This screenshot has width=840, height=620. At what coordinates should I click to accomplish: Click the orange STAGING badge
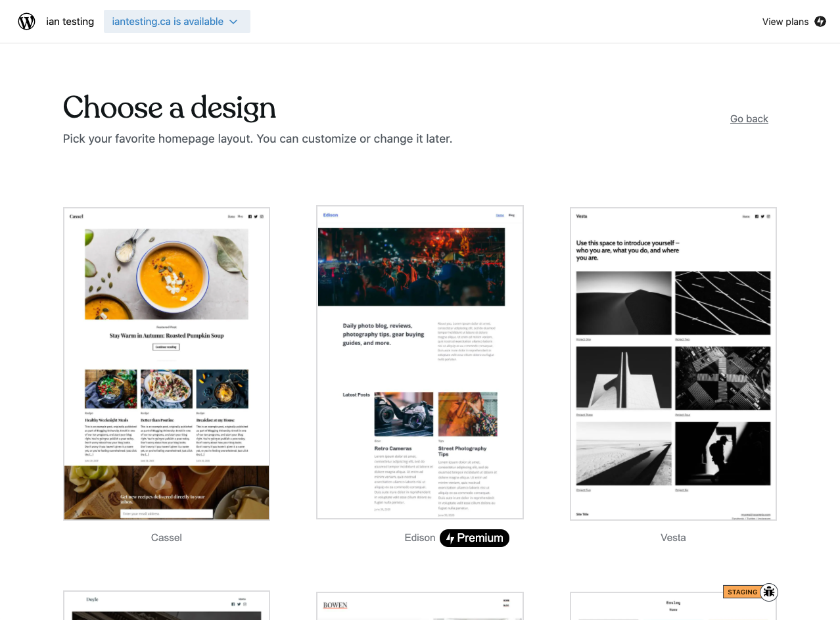click(743, 592)
